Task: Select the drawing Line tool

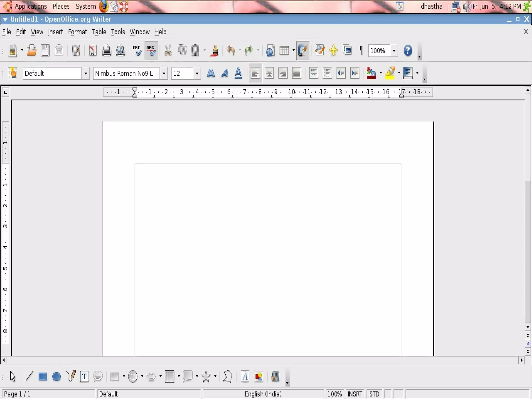Action: coord(29,376)
